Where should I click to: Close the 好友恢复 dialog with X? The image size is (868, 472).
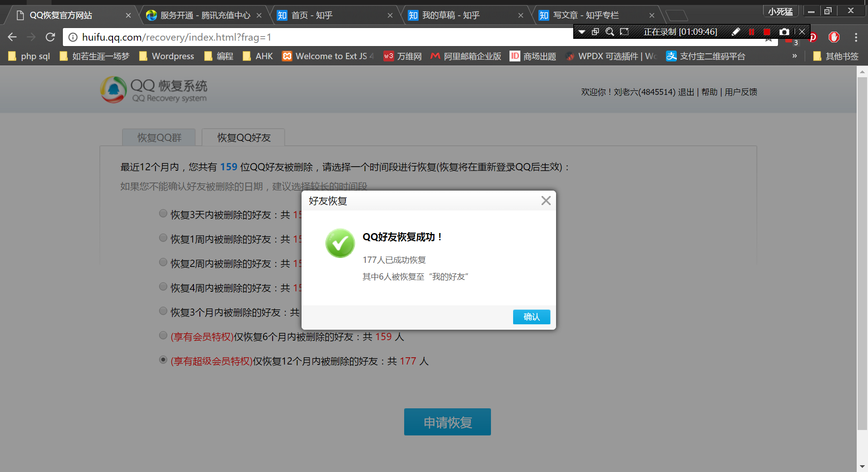546,201
